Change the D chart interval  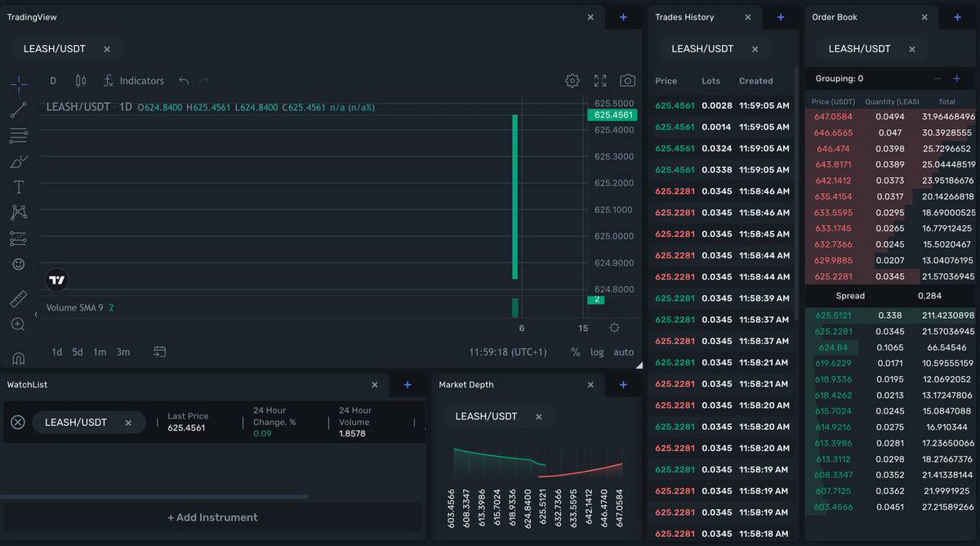coord(53,81)
